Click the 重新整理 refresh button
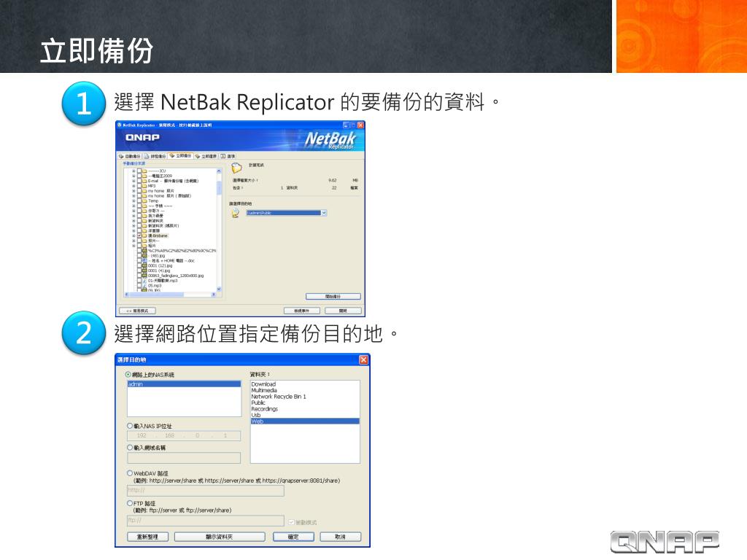 click(x=147, y=537)
